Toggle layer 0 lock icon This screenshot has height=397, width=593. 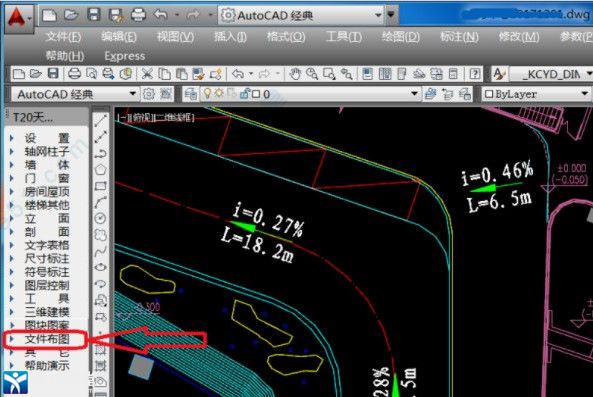click(x=245, y=93)
